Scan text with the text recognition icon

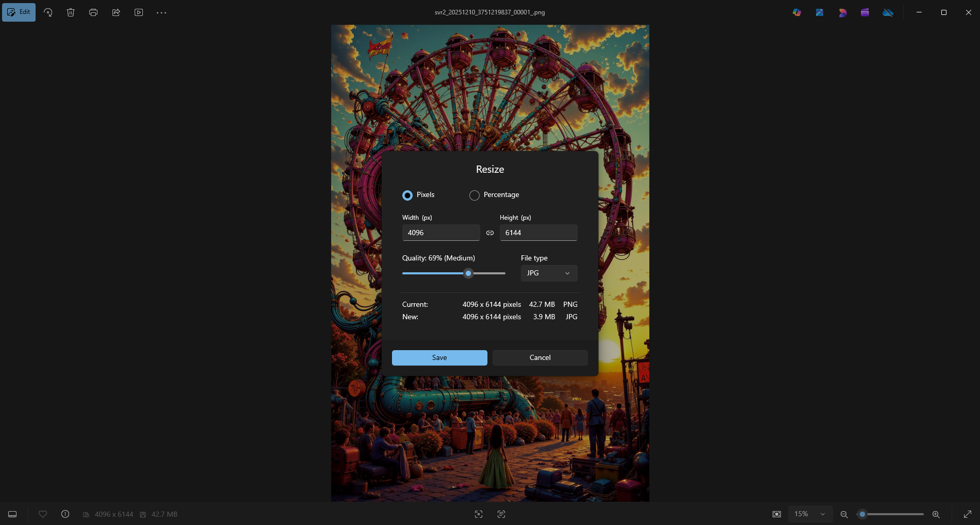501,514
